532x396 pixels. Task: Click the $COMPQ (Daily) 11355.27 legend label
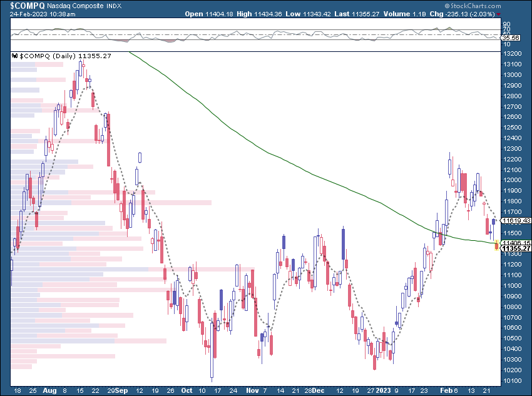tap(65, 56)
